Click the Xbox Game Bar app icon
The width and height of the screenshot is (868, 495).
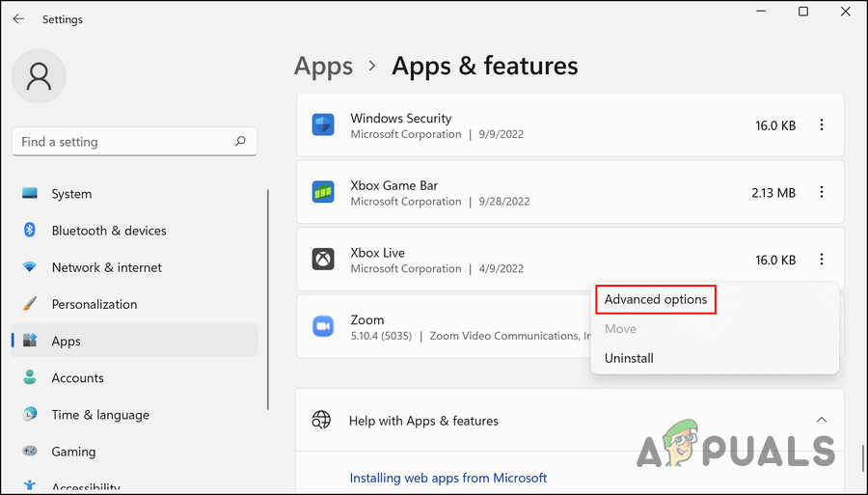[323, 192]
